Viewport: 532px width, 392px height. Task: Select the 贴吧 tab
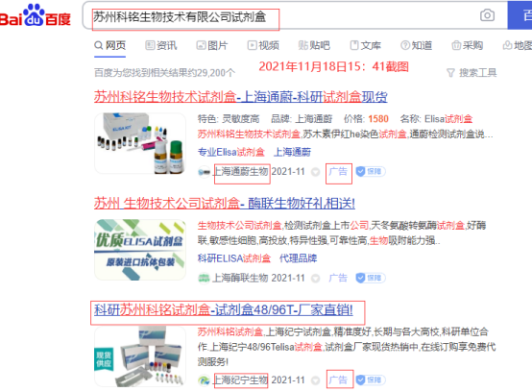tap(314, 45)
